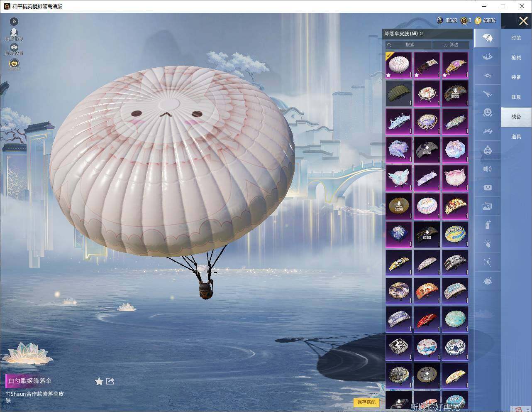Image resolution: width=532 pixels, height=412 pixels.
Task: Click the help icon beside 降落伞皮肤 title
Action: [x=422, y=34]
